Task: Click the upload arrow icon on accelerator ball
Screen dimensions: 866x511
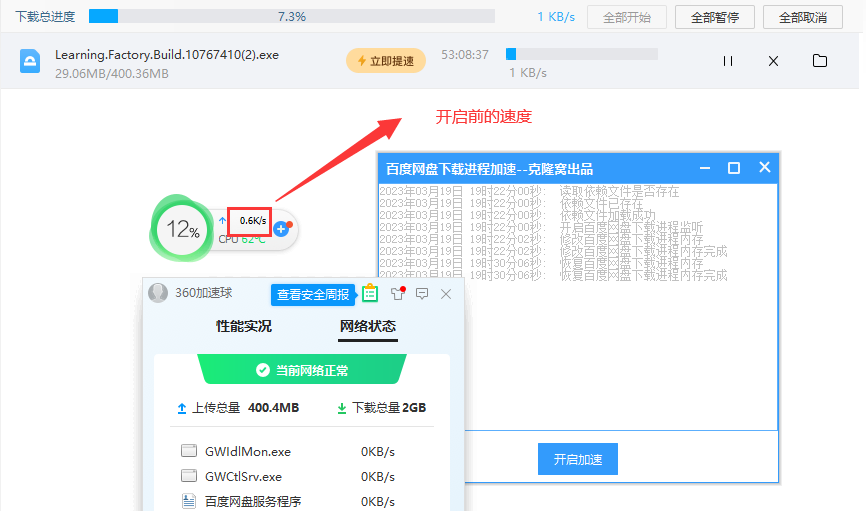Action: (x=222, y=220)
